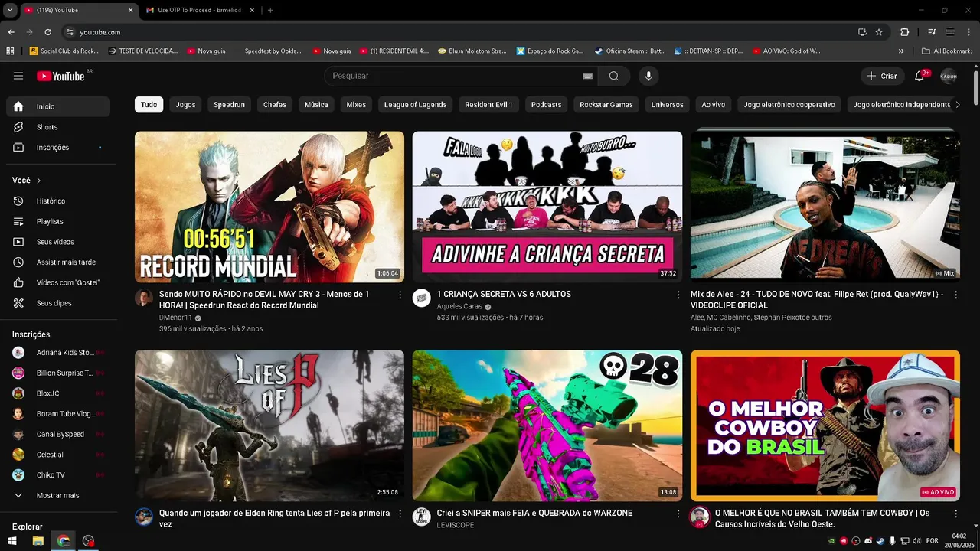Viewport: 980px width, 551px height.
Task: Open the Canal BySpeed subscription
Action: [58, 435]
